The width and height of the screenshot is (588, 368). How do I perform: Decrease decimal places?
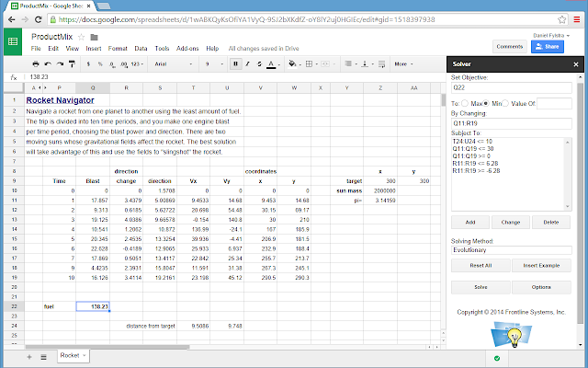(x=112, y=64)
